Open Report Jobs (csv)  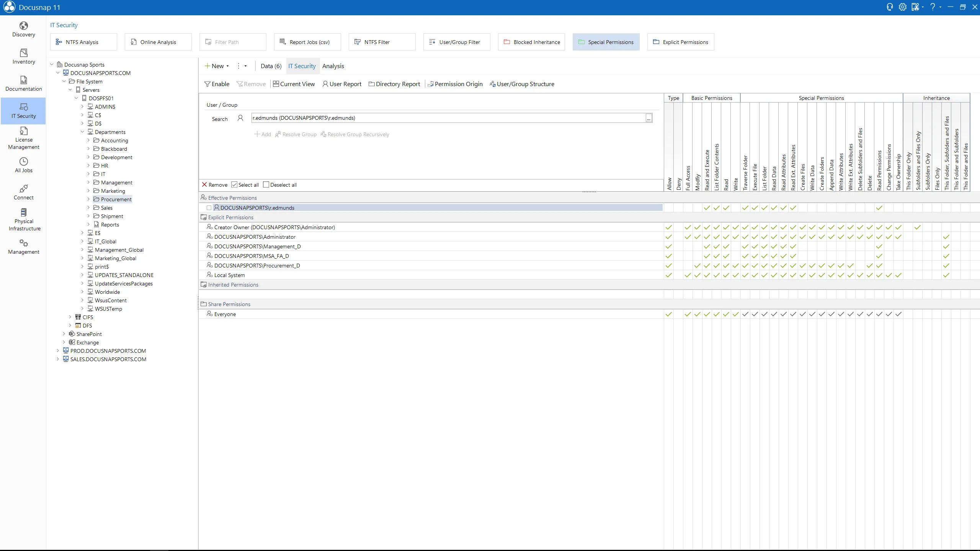coord(307,42)
